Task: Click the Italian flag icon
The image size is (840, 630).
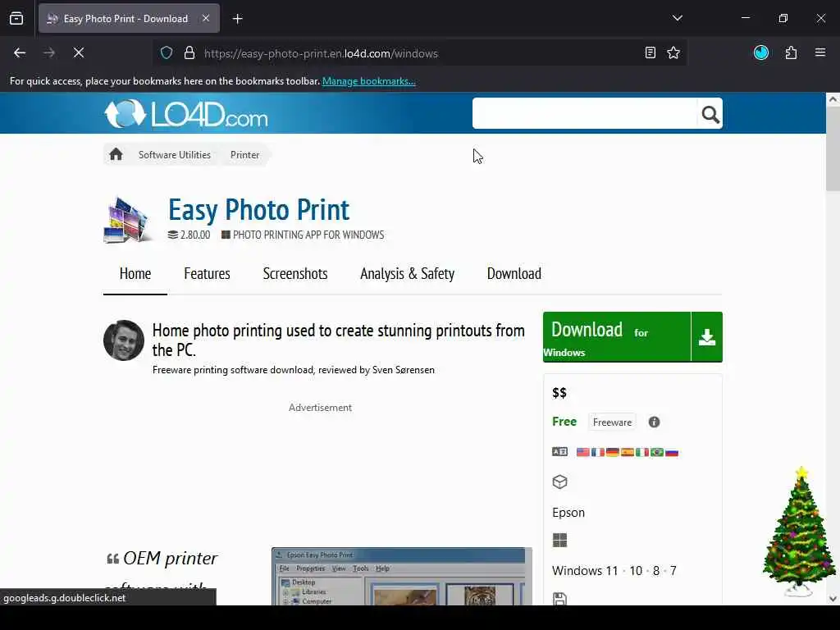Action: pos(641,452)
